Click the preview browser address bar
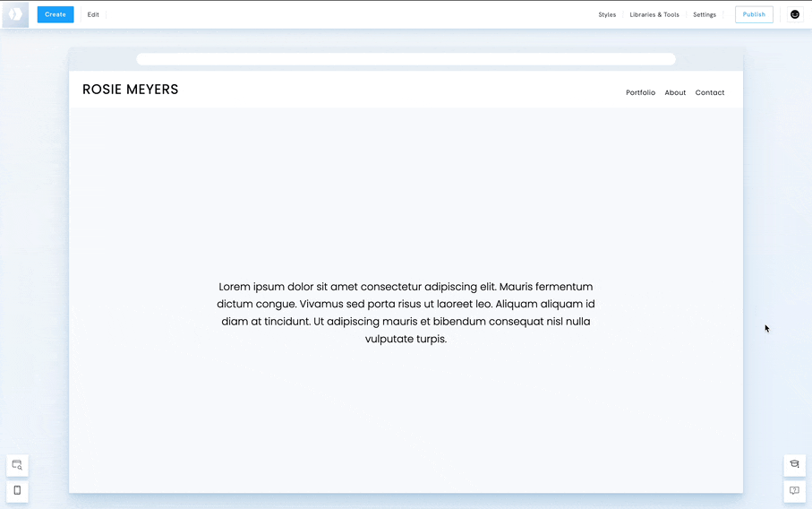Viewport: 812px width, 509px height. pyautogui.click(x=406, y=59)
